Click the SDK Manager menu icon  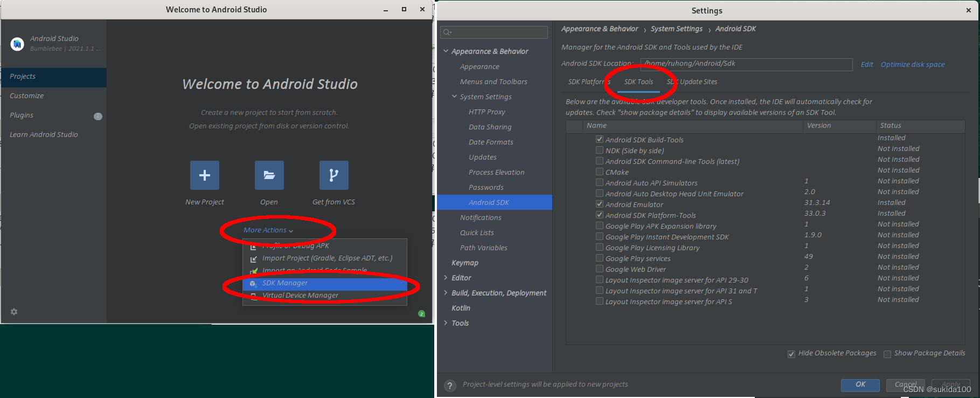253,283
